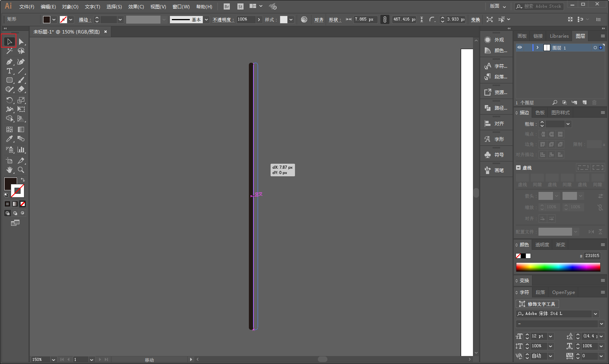
Task: Switch to the Libraries tab
Action: click(x=559, y=36)
